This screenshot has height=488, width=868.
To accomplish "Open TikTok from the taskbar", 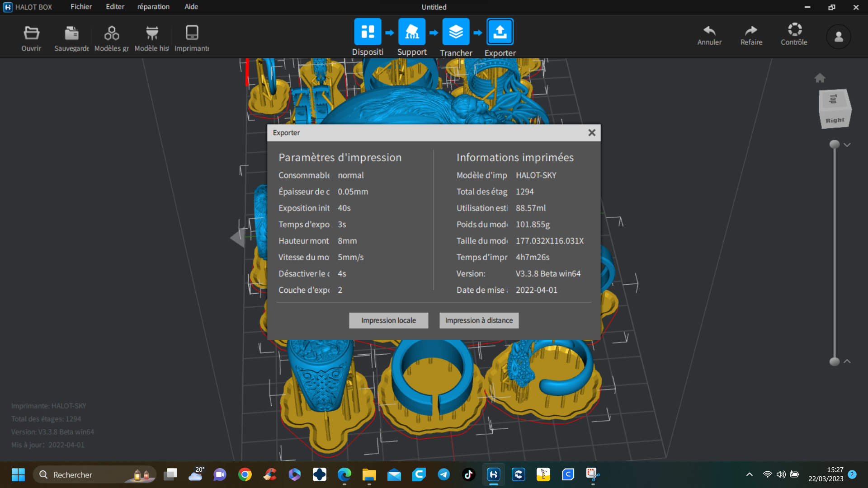I will pyautogui.click(x=468, y=474).
